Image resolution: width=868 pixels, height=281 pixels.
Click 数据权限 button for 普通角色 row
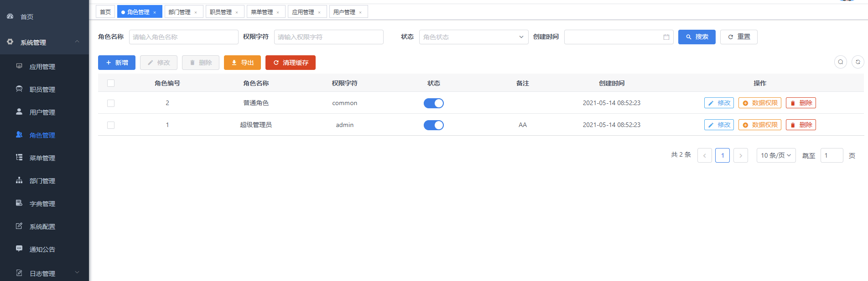[759, 103]
